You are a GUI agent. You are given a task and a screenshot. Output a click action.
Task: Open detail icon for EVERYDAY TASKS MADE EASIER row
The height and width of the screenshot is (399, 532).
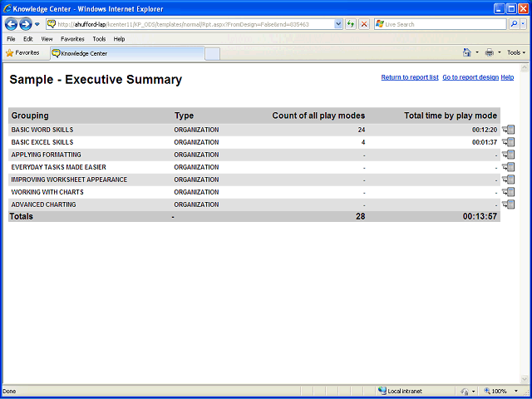point(508,167)
